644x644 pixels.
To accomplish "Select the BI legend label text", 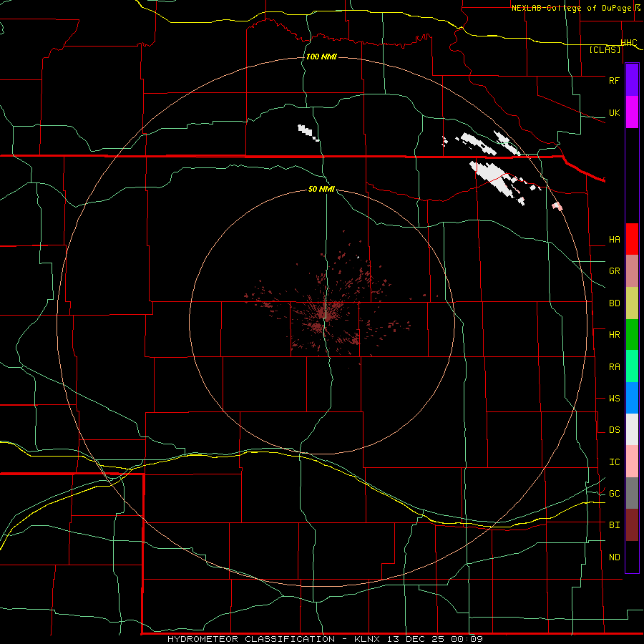I will coord(614,525).
